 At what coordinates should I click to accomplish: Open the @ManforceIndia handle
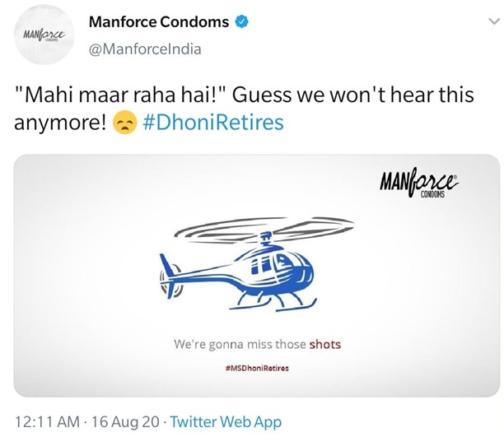(x=145, y=49)
